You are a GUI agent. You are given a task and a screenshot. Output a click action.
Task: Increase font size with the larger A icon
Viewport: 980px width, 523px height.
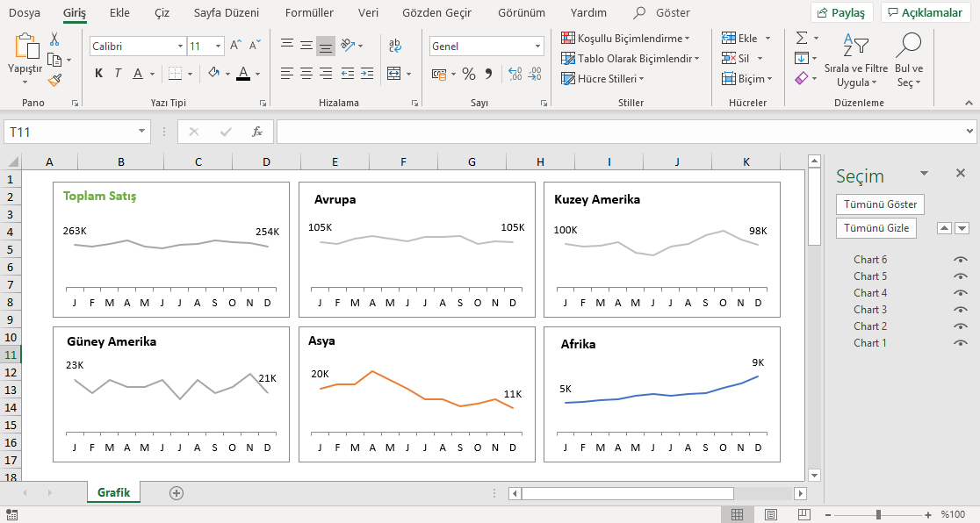click(235, 45)
